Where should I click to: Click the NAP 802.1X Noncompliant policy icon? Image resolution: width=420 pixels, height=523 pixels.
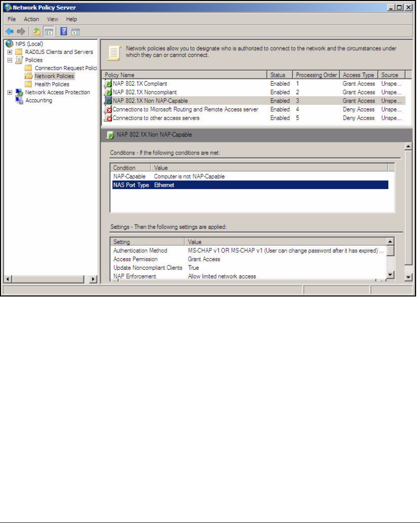click(108, 92)
